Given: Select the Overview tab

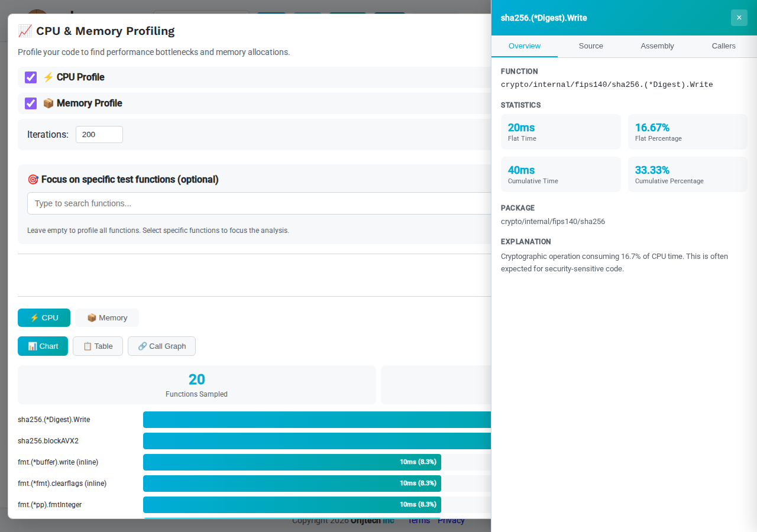Looking at the screenshot, I should point(525,46).
